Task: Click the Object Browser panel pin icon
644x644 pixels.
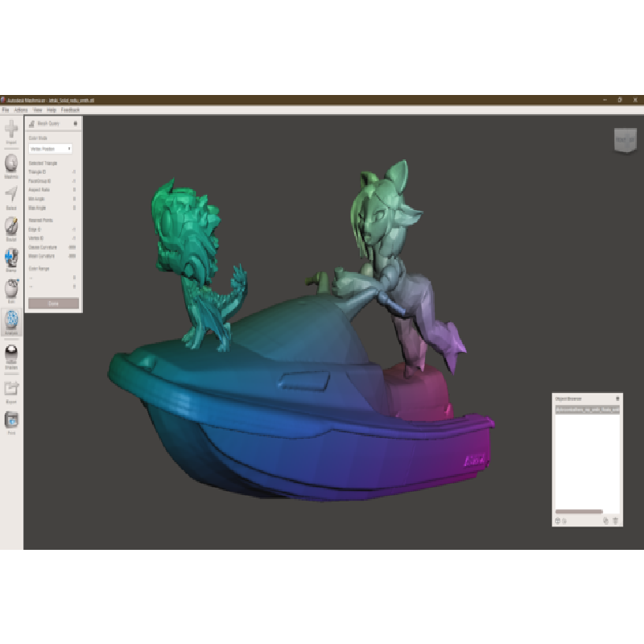Action: click(x=617, y=398)
